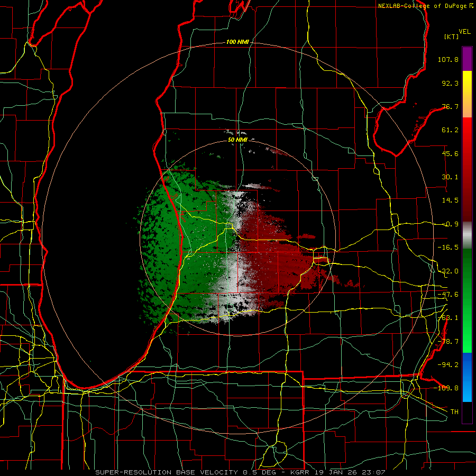Click the -78.7 velocity scale value
476x476 pixels.
tap(448, 342)
